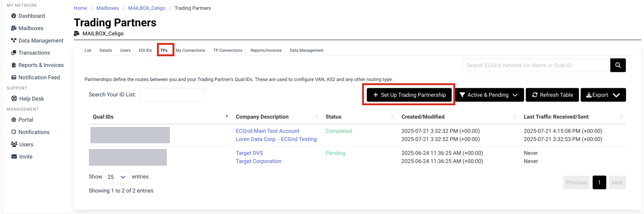Click the Previous page button

pyautogui.click(x=576, y=182)
